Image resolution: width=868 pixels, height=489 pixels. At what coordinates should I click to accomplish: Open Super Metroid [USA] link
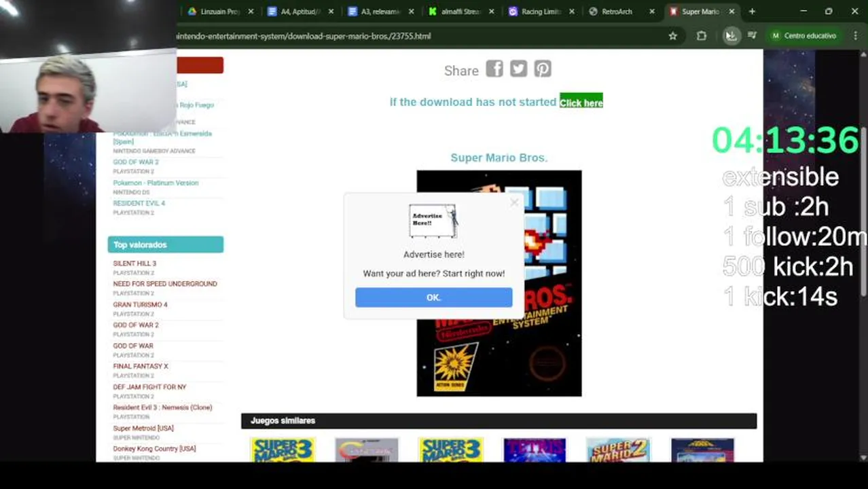(143, 429)
